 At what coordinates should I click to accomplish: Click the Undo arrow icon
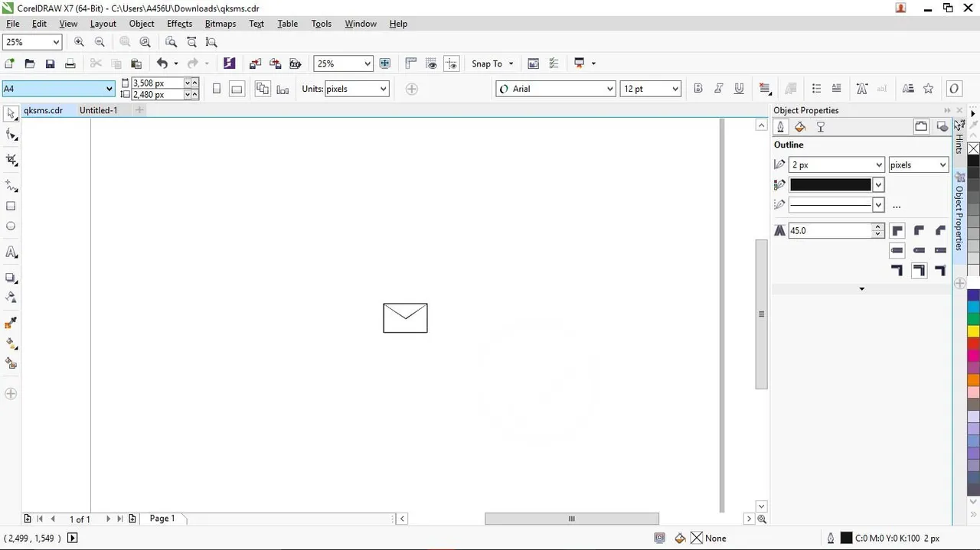162,63
